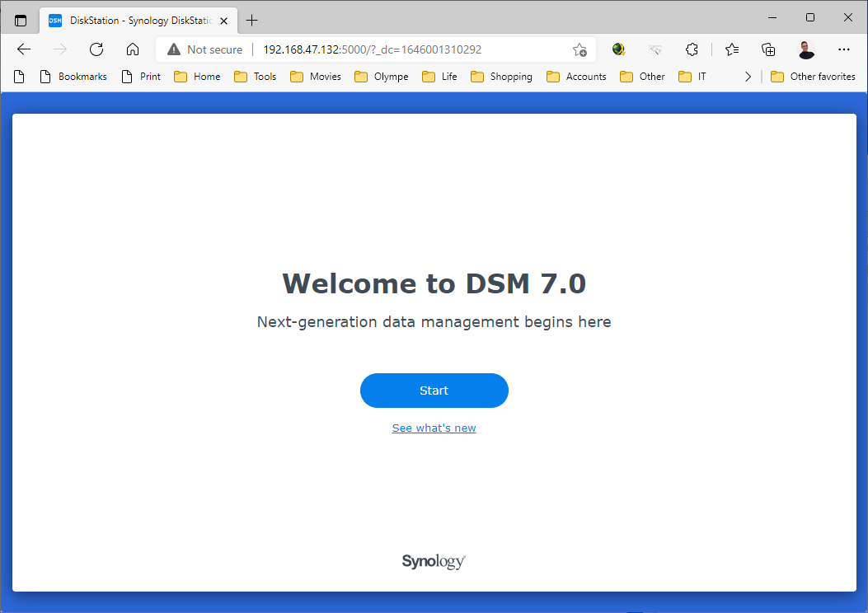Add this page to favorites with the star icon
This screenshot has width=868, height=613.
579,49
